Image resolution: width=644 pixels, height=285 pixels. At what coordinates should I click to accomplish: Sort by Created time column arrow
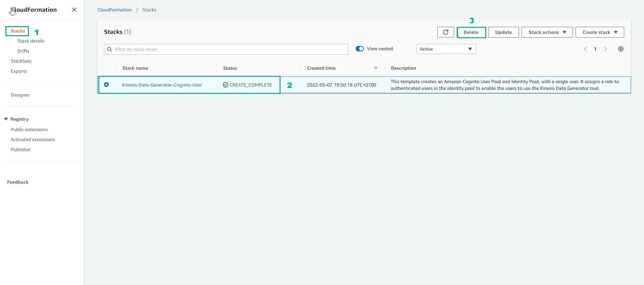pyautogui.click(x=376, y=68)
